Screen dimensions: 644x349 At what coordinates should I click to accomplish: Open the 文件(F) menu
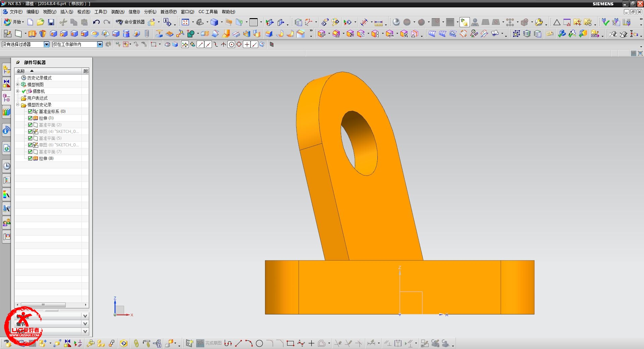pos(16,12)
